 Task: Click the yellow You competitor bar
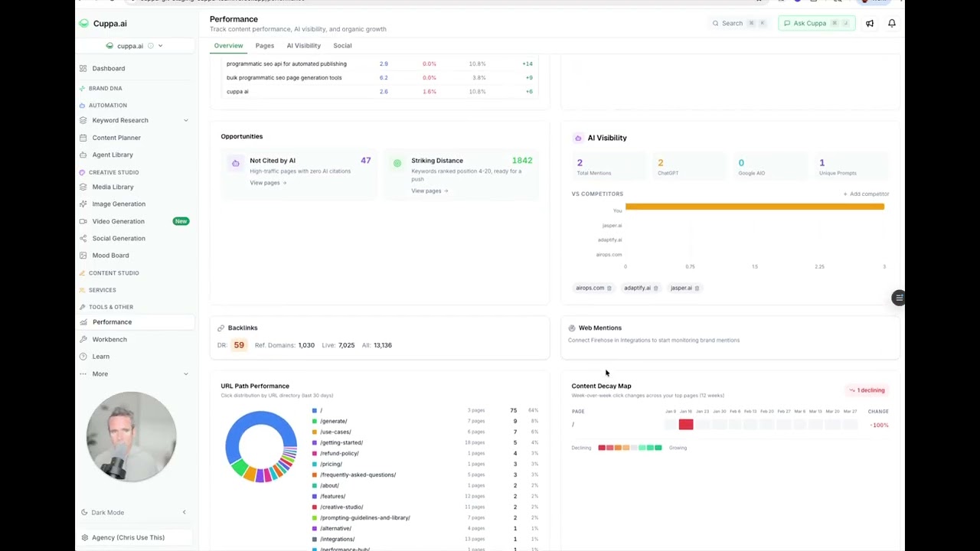755,207
